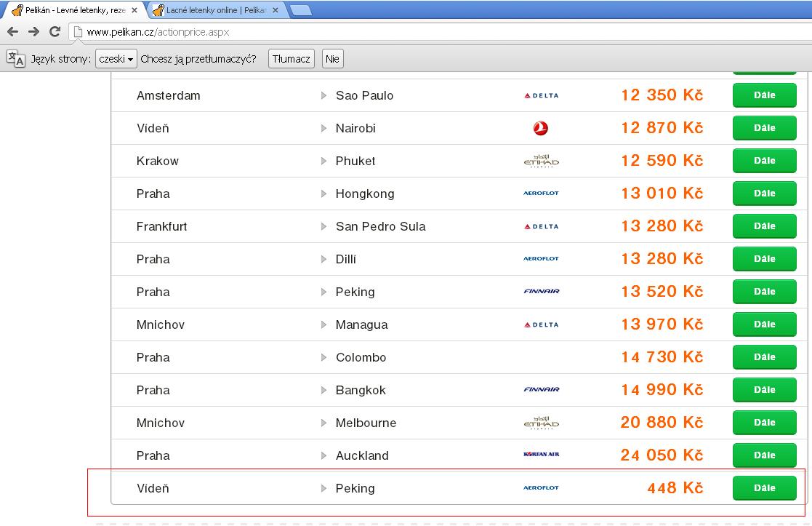Click the arrow between Praha and Hongkong
This screenshot has height=526, width=812.
point(323,194)
